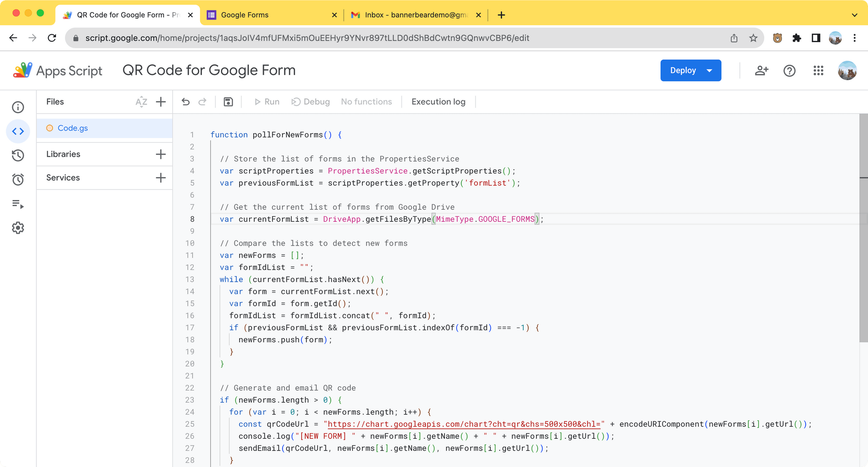Open Project Settings with the gear icon
Image resolution: width=868 pixels, height=467 pixels.
click(18, 228)
